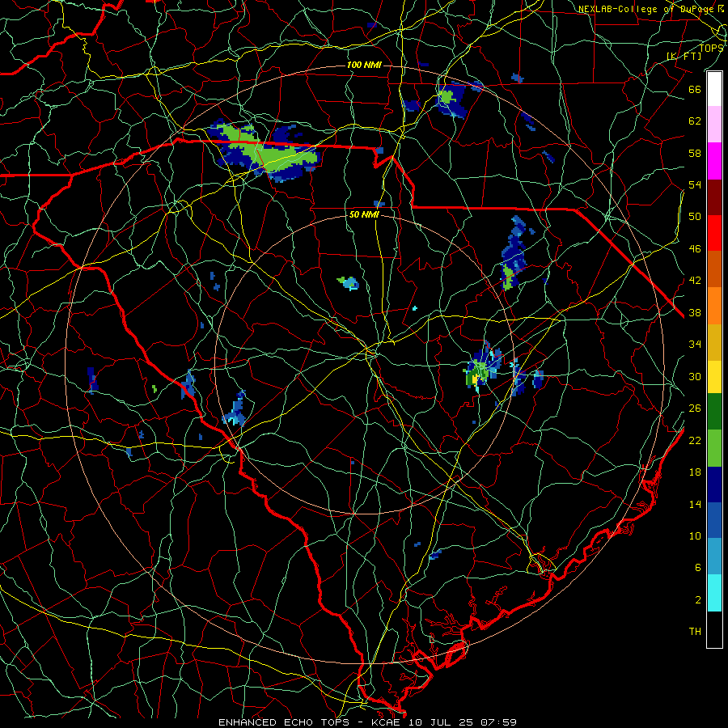The height and width of the screenshot is (728, 728).
Task: Click the legend value "62"
Action: [x=695, y=121]
